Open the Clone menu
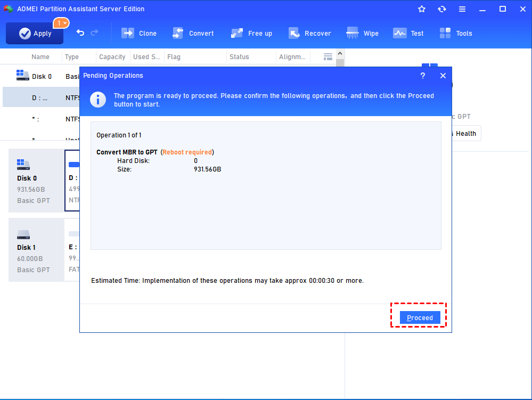 (x=139, y=33)
